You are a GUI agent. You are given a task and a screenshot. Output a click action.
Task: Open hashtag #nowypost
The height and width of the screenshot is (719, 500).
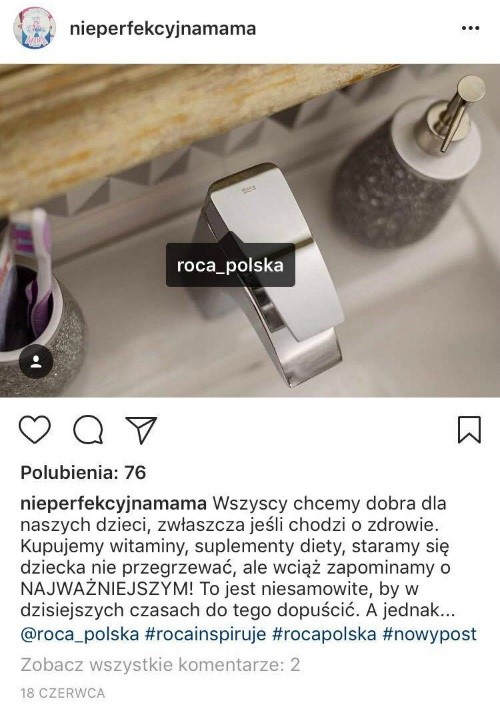click(430, 634)
